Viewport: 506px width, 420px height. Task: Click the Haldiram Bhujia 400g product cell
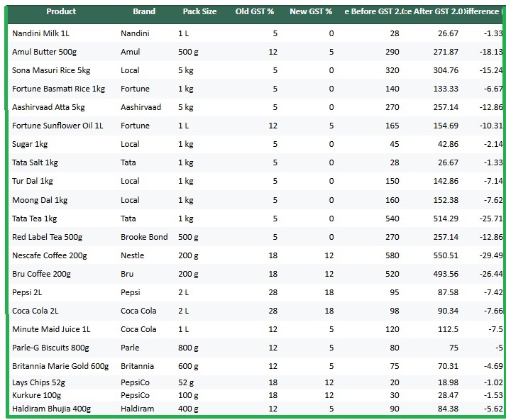pyautogui.click(x=51, y=408)
